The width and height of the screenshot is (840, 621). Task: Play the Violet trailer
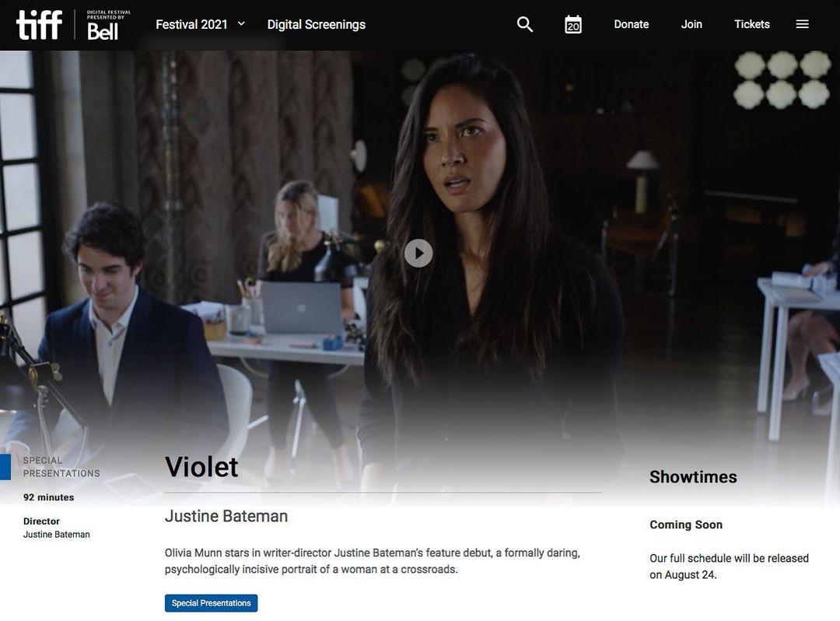click(418, 253)
